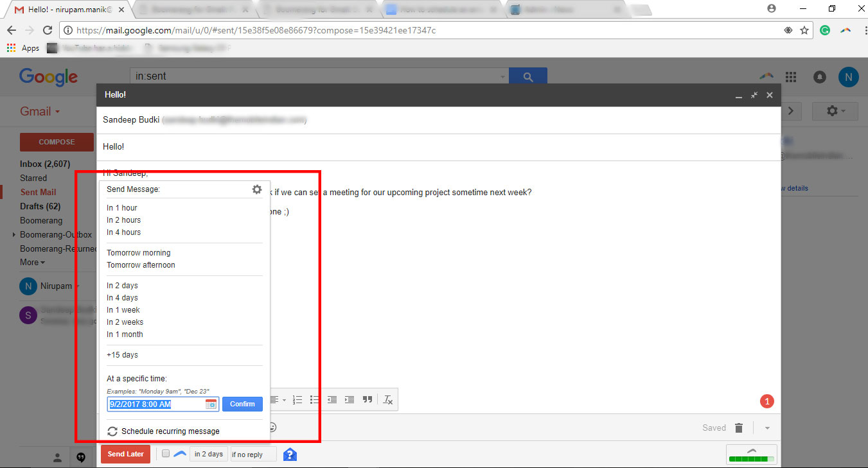Increase indent in compose toolbar
The image size is (868, 468).
(350, 399)
